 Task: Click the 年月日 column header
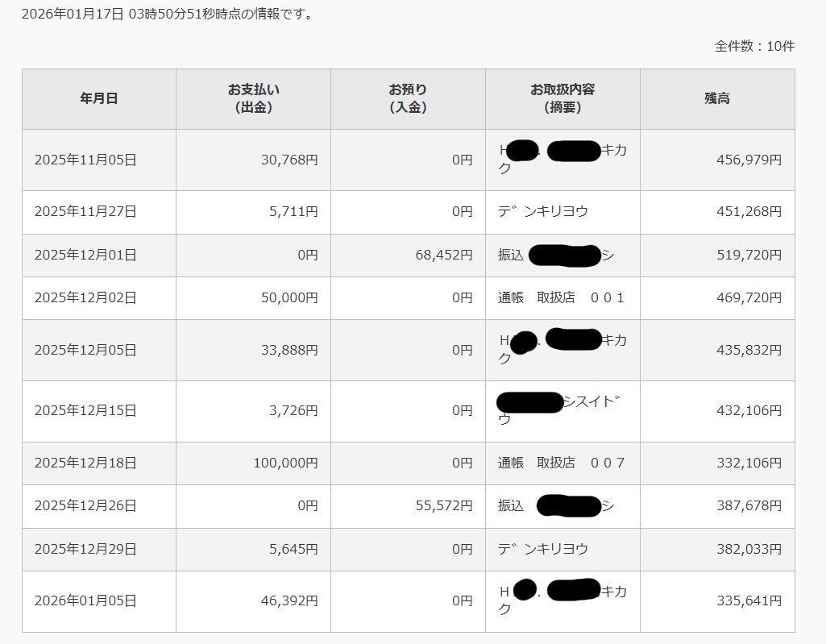(x=99, y=98)
